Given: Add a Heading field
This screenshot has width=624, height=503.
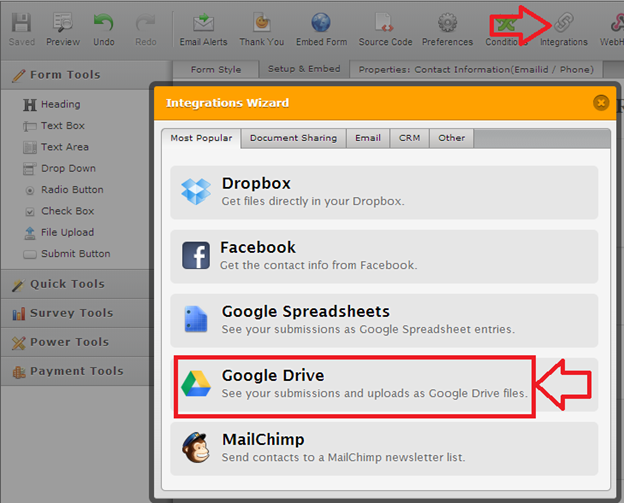Looking at the screenshot, I should point(52,104).
